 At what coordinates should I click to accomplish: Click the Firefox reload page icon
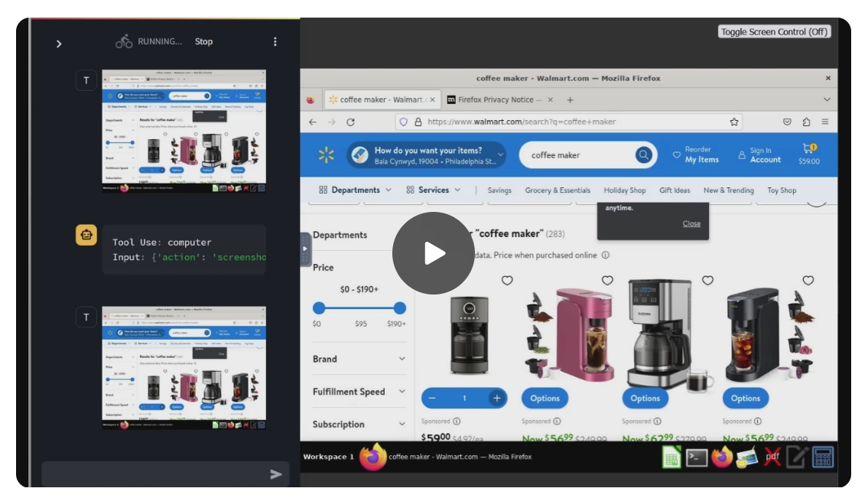pyautogui.click(x=350, y=122)
